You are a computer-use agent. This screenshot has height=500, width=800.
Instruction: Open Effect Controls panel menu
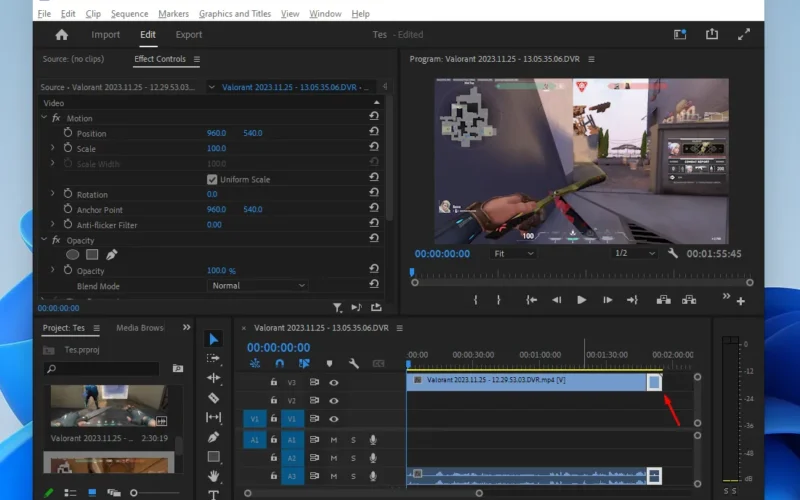click(196, 59)
